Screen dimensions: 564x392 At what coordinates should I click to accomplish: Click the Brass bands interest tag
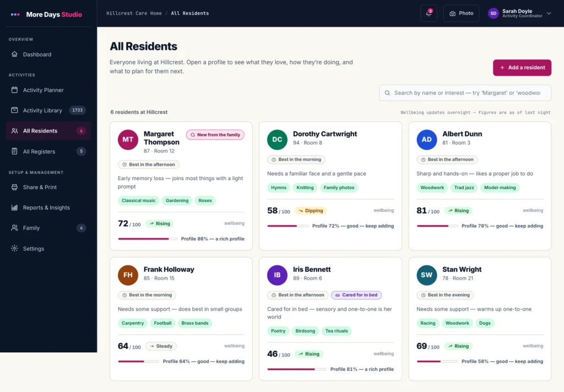194,323
